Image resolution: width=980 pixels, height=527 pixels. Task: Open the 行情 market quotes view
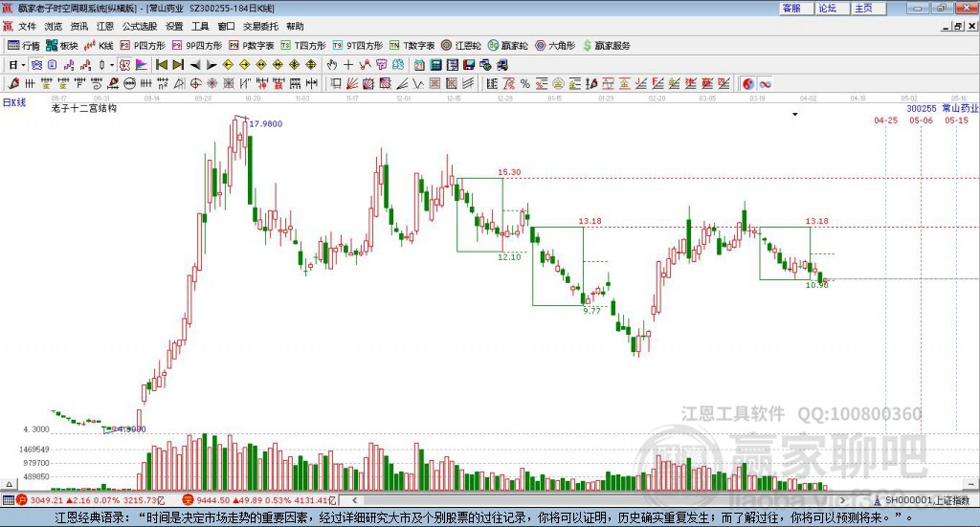point(24,46)
